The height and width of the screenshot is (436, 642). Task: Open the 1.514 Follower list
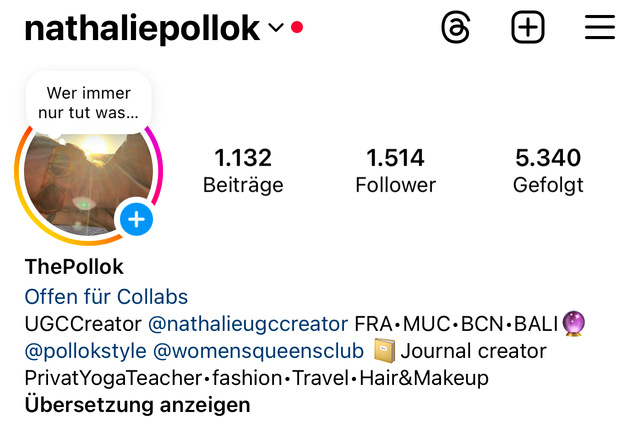click(x=396, y=171)
